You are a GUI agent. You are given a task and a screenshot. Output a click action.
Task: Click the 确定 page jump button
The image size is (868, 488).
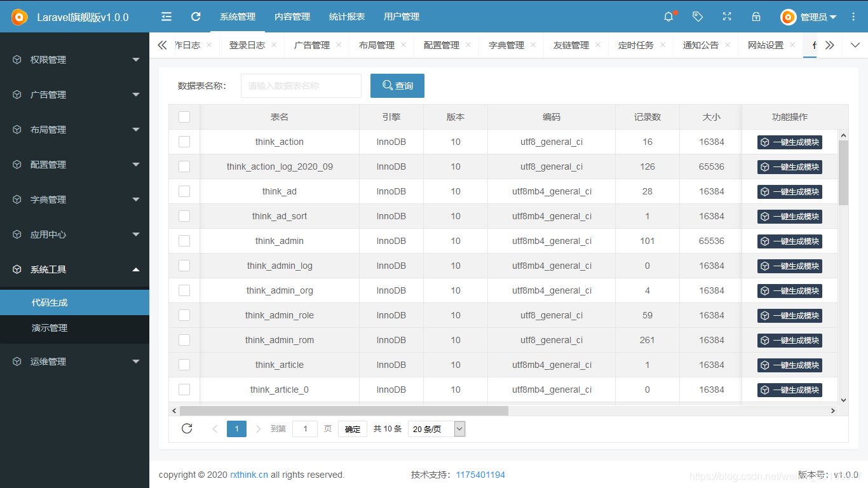tap(353, 429)
